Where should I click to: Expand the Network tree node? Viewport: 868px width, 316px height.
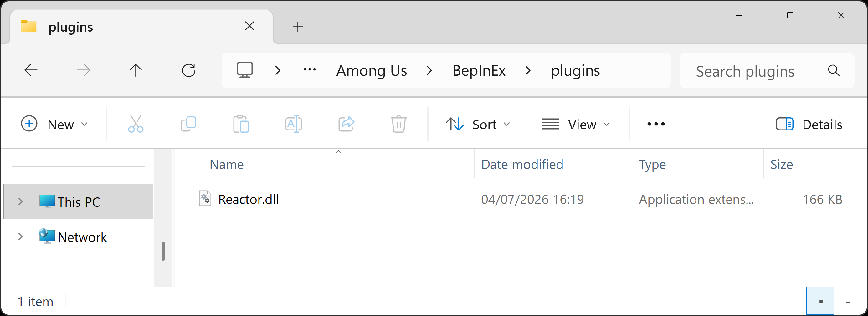21,237
